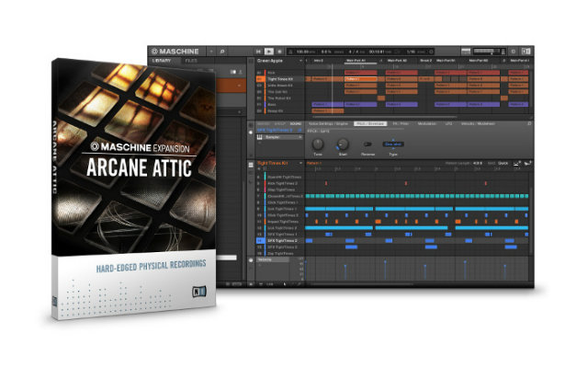Image resolution: width=588 pixels, height=368 pixels.
Task: Switch to GROUP channel tab
Action: (x=279, y=123)
